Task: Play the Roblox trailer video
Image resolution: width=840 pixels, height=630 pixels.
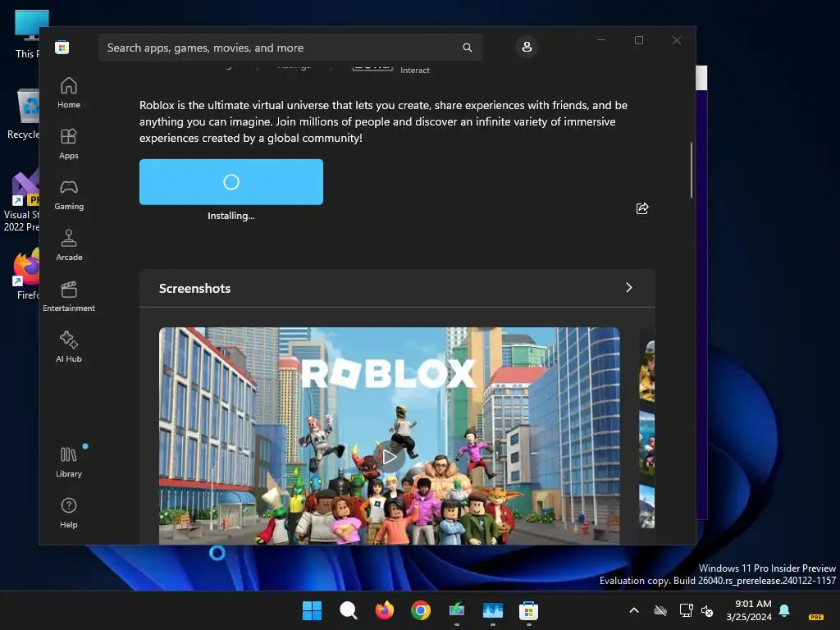Action: [x=390, y=457]
